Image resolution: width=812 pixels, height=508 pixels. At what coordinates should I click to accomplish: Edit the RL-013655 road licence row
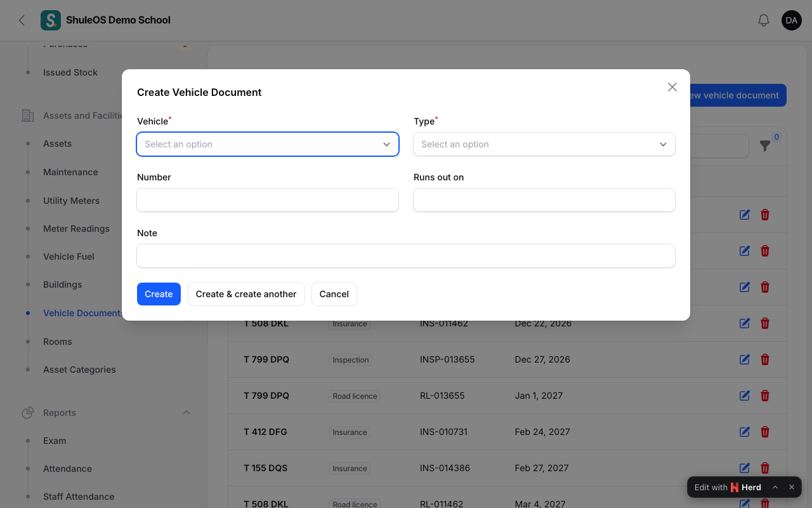coord(745,396)
